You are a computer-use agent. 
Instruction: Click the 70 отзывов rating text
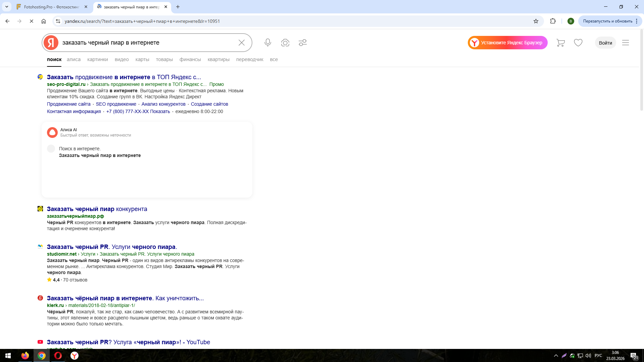tap(75, 280)
